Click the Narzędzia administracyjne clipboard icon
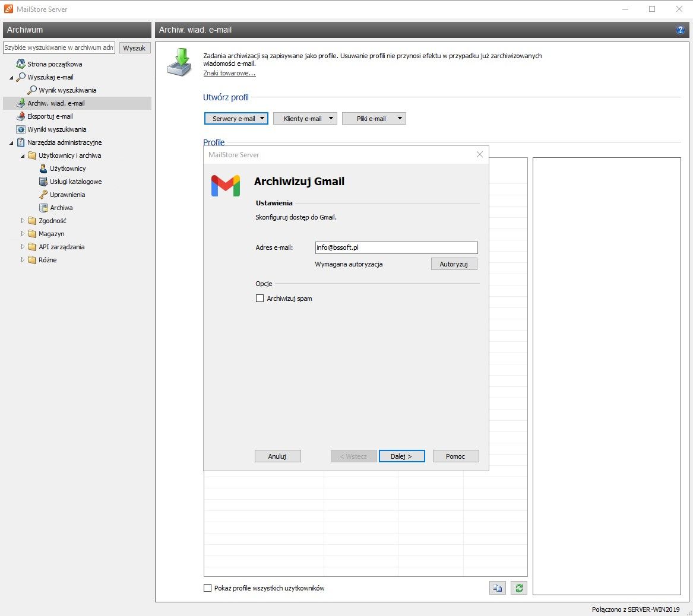The width and height of the screenshot is (693, 616). (20, 142)
